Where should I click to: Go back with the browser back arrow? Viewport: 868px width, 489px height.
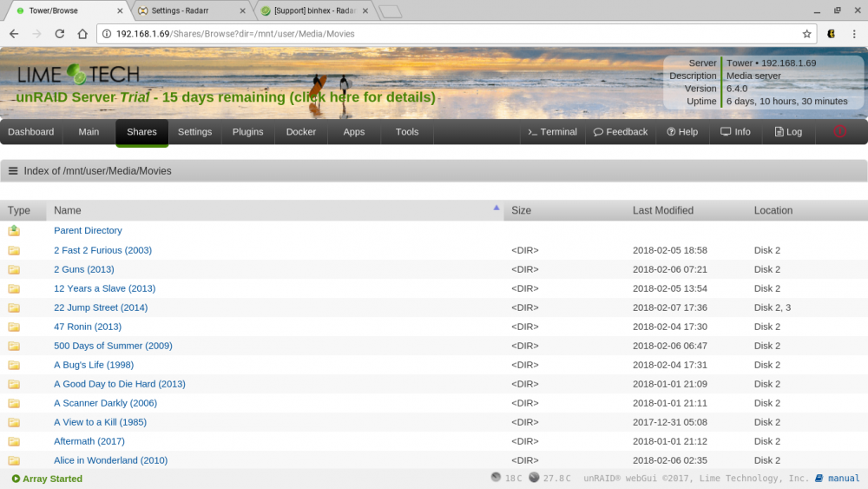click(14, 34)
